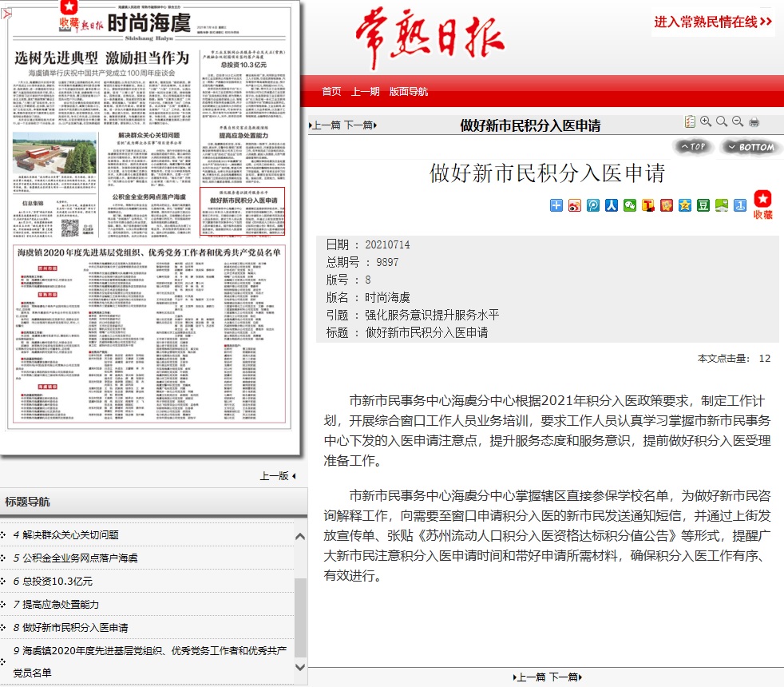Screen dimensions: 784x687
Task: Share the article to Tencent Weibo
Action: 593,205
